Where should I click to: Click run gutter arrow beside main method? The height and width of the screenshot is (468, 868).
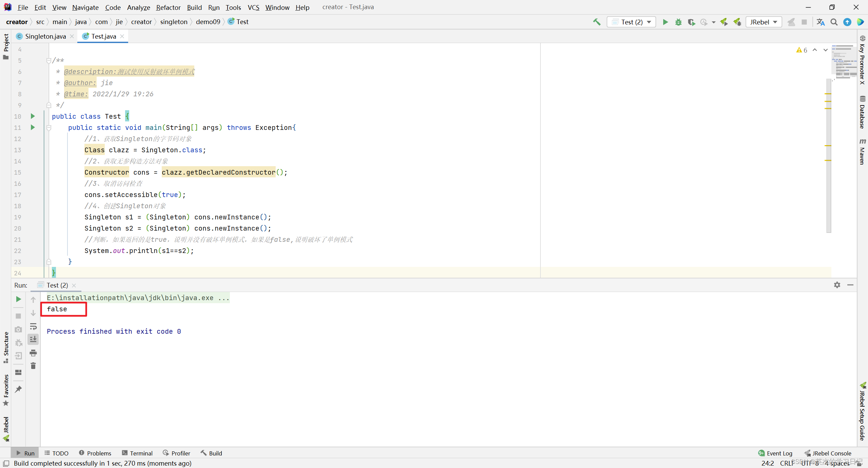[x=33, y=128]
